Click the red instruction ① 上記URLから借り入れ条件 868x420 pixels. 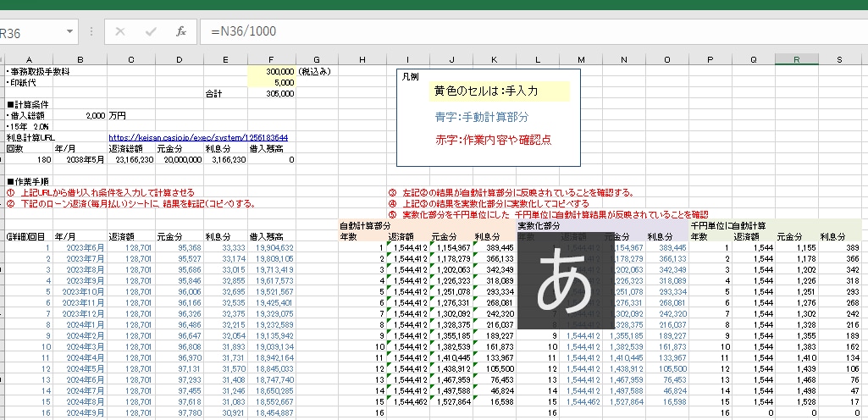click(100, 192)
